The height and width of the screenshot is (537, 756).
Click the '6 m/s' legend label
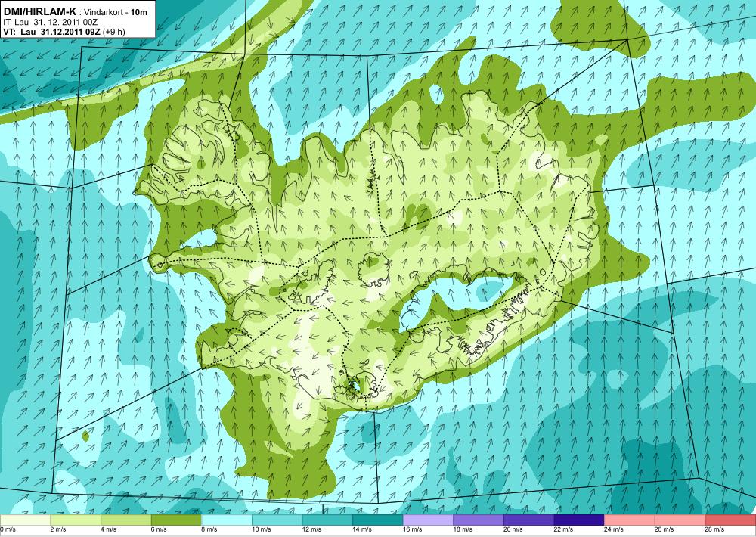click(x=159, y=529)
